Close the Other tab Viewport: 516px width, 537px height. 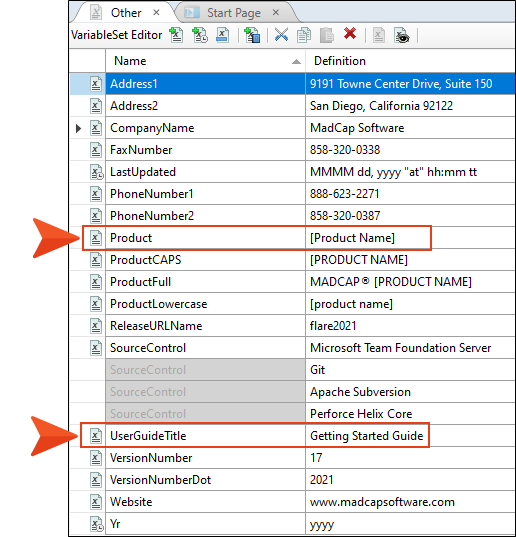coord(156,12)
